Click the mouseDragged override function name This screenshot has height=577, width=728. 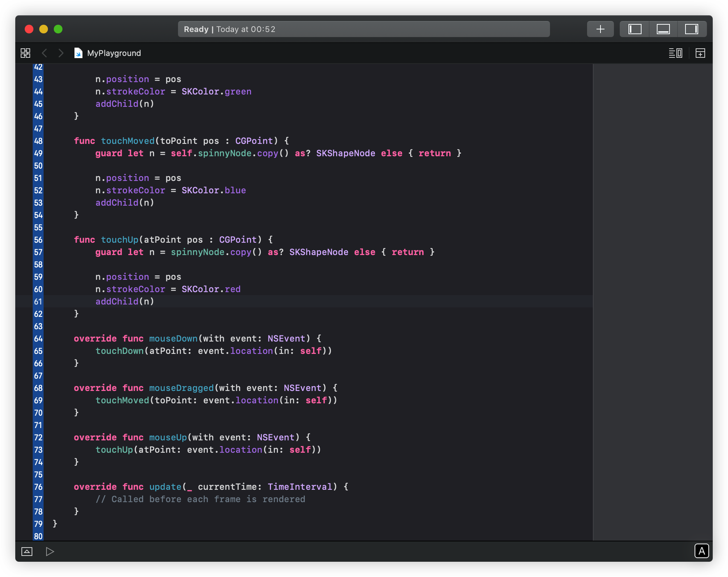click(x=181, y=388)
